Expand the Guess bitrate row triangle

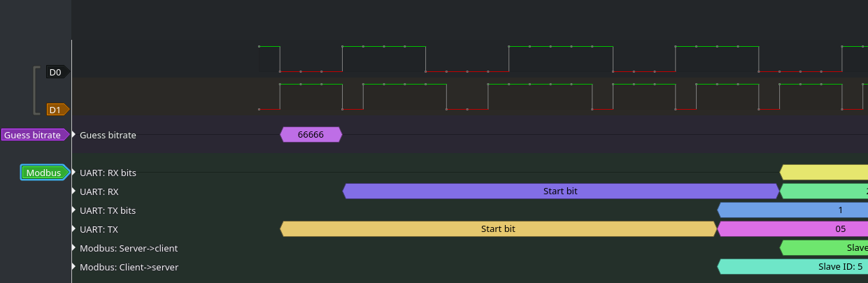point(74,135)
